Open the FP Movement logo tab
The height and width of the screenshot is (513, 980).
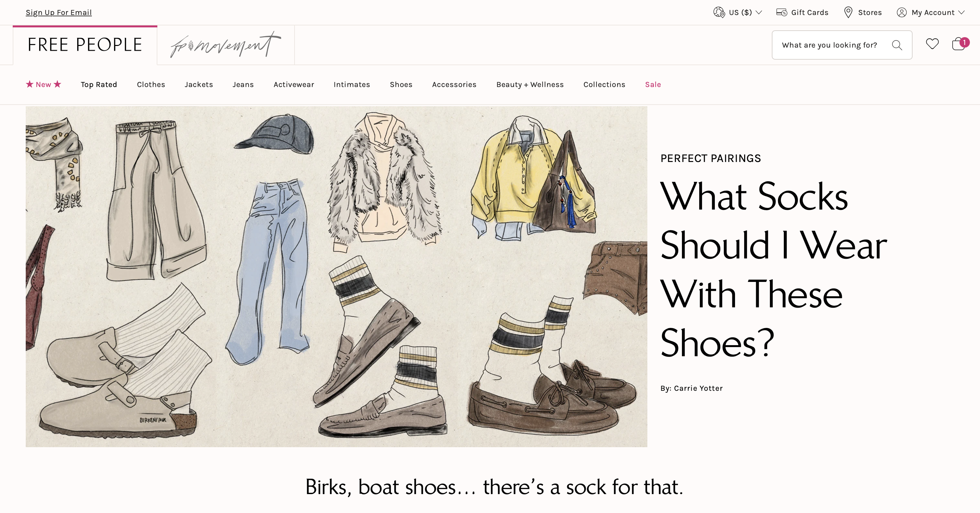pos(225,45)
